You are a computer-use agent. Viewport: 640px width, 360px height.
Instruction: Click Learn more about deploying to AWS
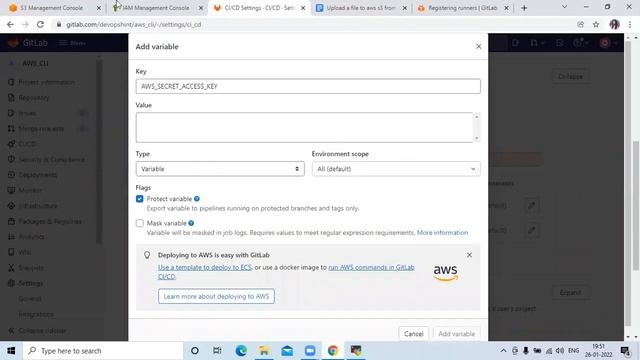click(x=216, y=296)
